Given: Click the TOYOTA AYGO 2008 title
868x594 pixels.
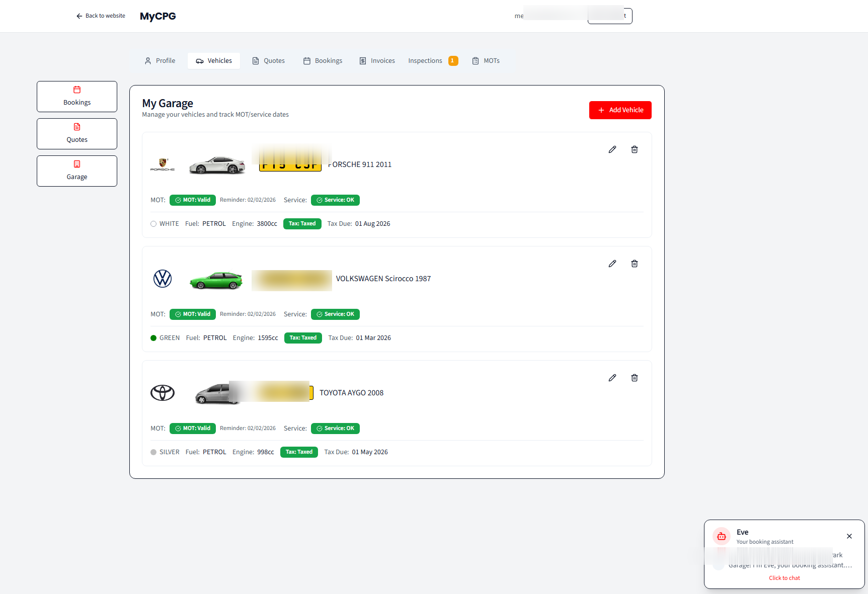Looking at the screenshot, I should tap(351, 393).
